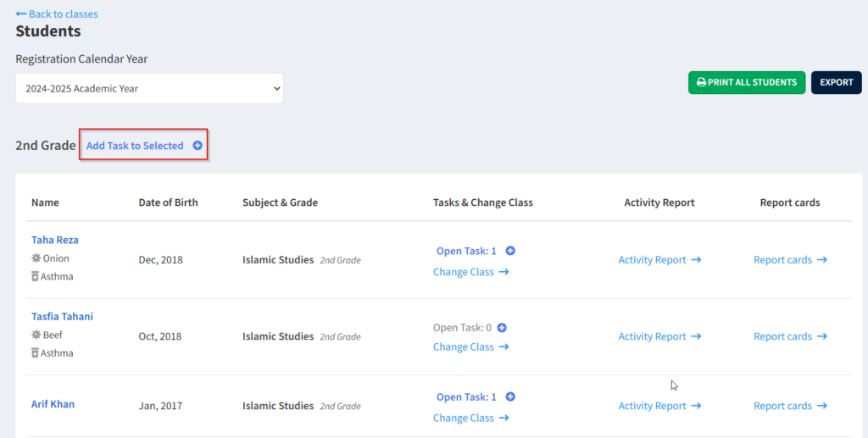This screenshot has width=868, height=438.
Task: Open Tasfia Tahani's student profile
Action: (x=62, y=317)
